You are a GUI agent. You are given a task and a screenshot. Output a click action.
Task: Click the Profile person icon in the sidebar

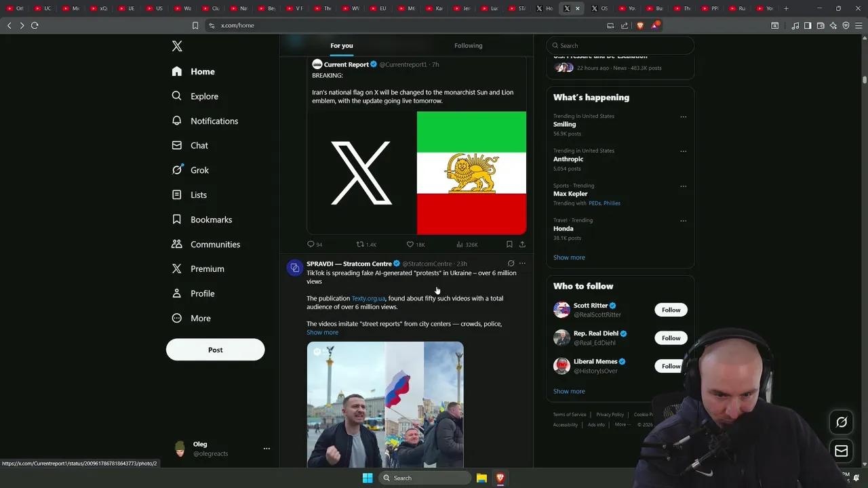177,293
